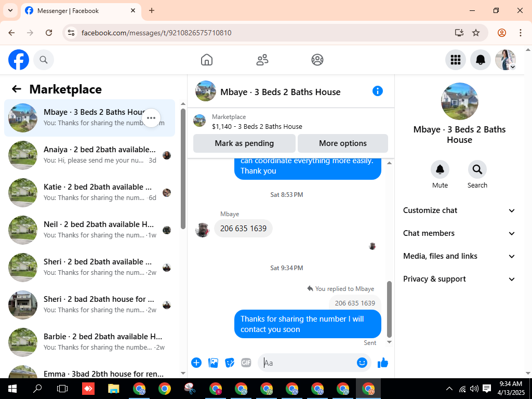Select the Messenger | Facebook tab
The height and width of the screenshot is (399, 532).
pos(81,11)
